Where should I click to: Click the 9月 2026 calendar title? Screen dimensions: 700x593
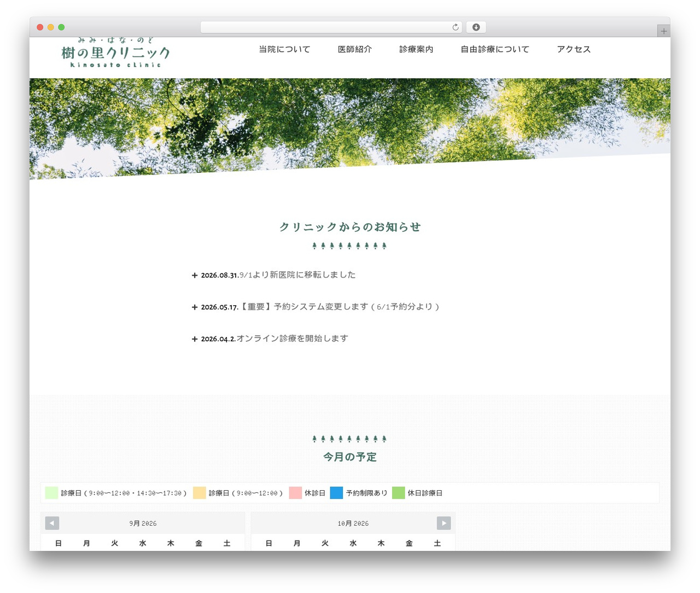click(143, 524)
